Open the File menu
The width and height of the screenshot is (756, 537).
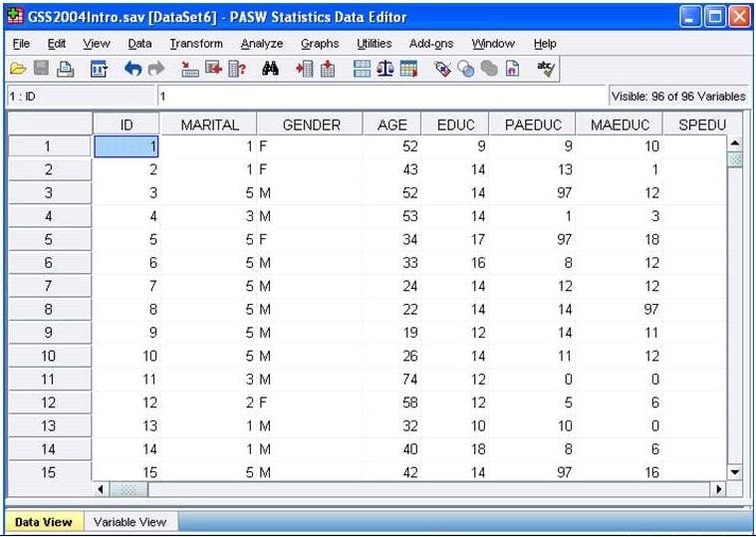21,44
